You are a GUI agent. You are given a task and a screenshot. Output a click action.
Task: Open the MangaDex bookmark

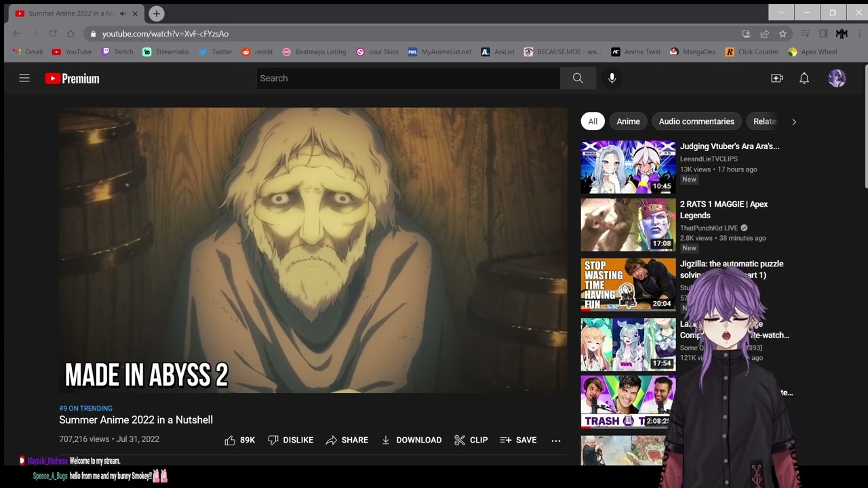692,52
